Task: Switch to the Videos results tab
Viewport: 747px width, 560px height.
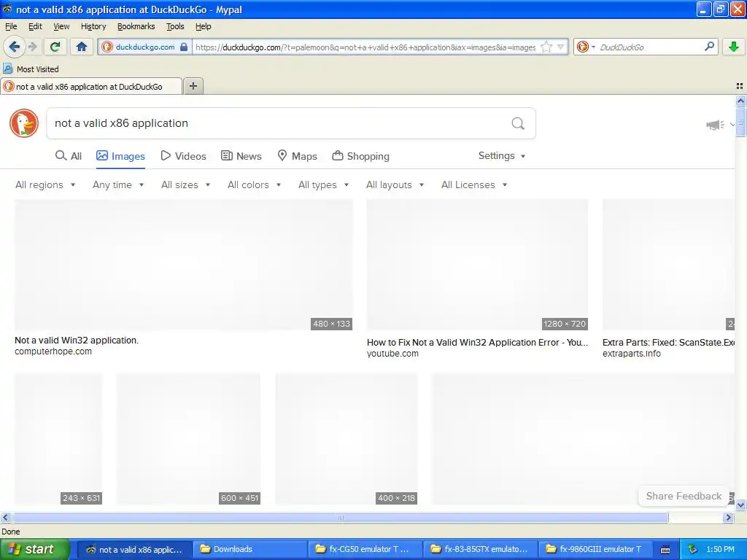Action: (x=183, y=156)
